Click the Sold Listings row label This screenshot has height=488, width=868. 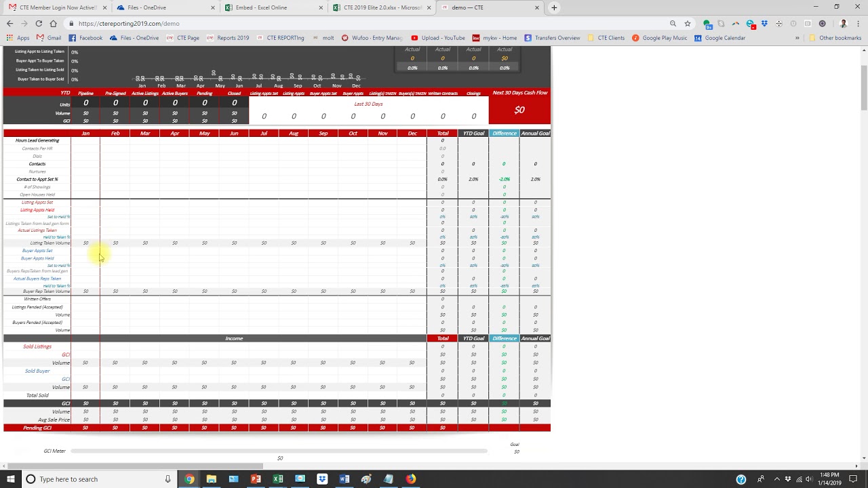[37, 346]
